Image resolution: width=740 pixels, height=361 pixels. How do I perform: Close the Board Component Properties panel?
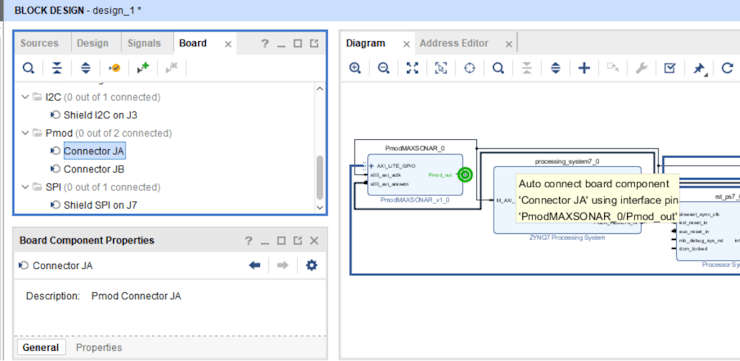[x=314, y=241]
